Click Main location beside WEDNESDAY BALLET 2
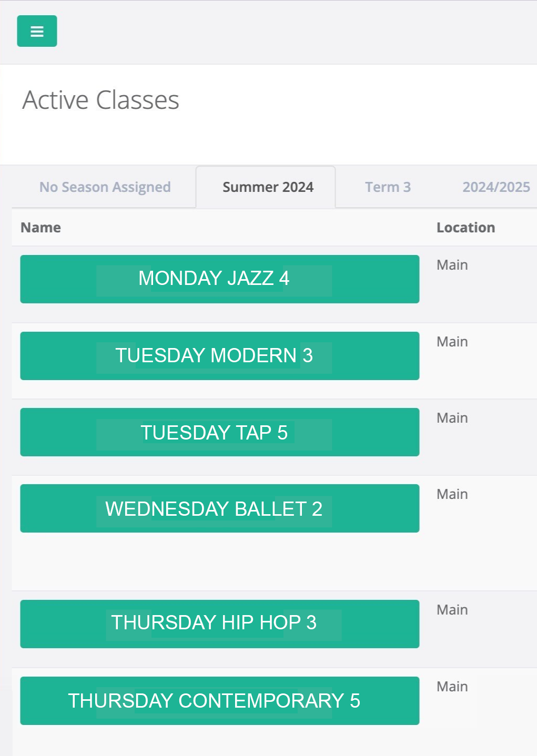Screen dimensions: 537x756 pyautogui.click(x=451, y=493)
